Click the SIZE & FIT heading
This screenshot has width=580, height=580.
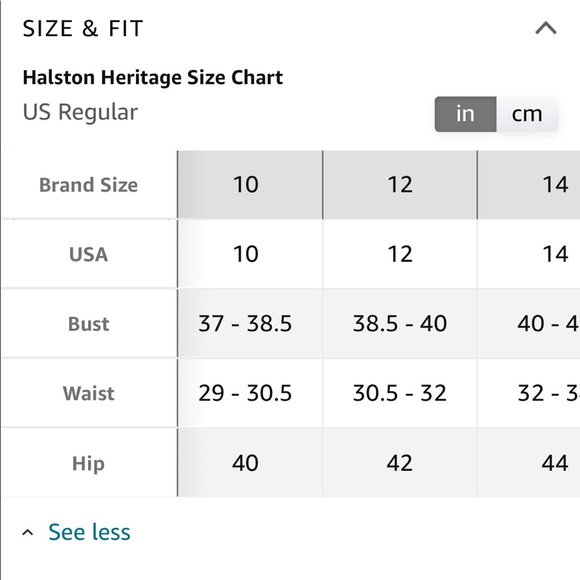83,28
